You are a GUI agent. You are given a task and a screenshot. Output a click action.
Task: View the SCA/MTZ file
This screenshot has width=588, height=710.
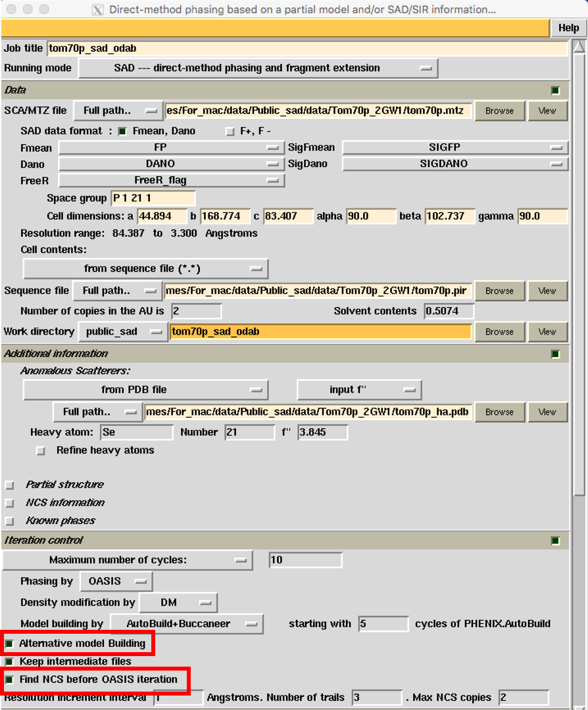coord(547,111)
